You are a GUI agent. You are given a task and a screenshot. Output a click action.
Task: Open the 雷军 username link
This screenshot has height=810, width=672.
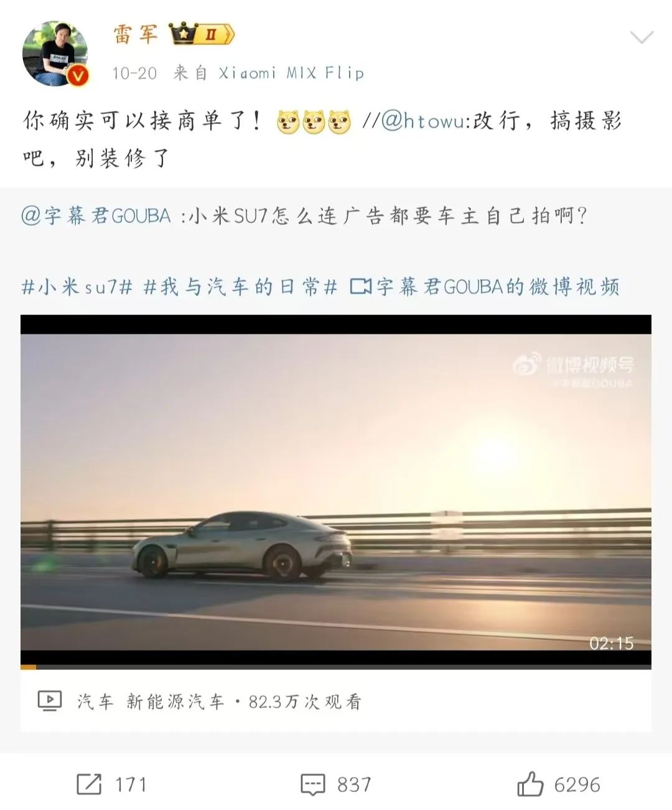point(136,34)
